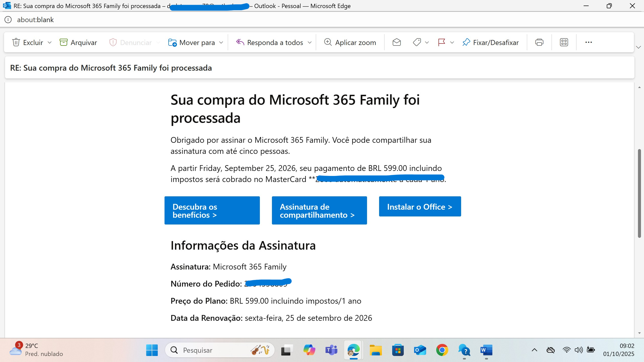Apply zoom using Aplicar zoom
The image size is (644, 362).
tap(350, 42)
